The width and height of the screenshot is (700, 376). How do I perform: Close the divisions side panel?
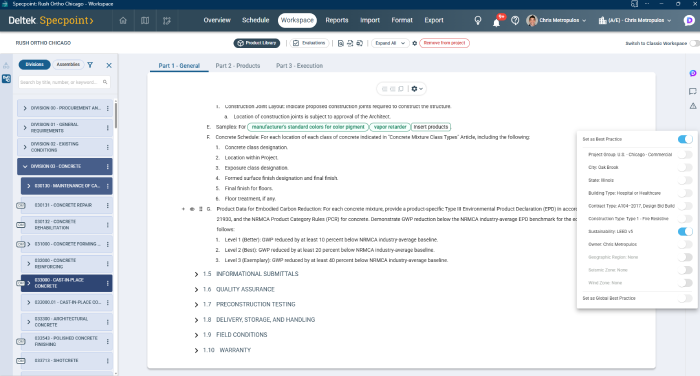[x=109, y=65]
